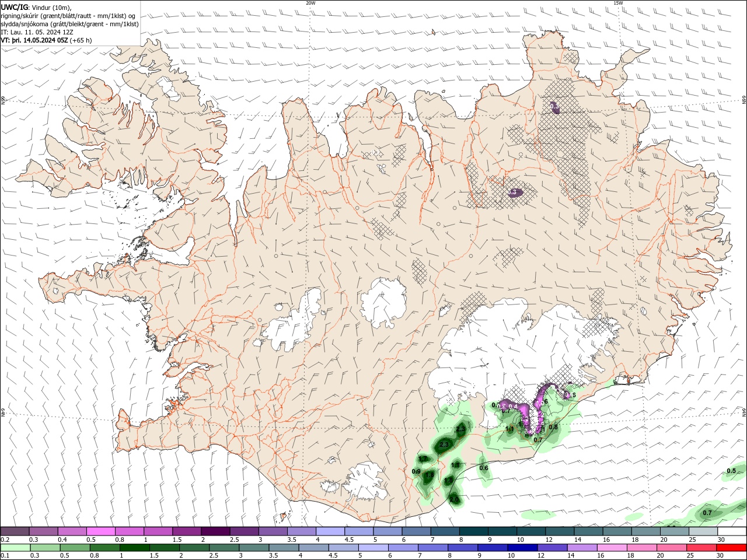Click the white above-30 swatch in the top legend row
Viewport: 747px width, 560px height.
[x=732, y=531]
